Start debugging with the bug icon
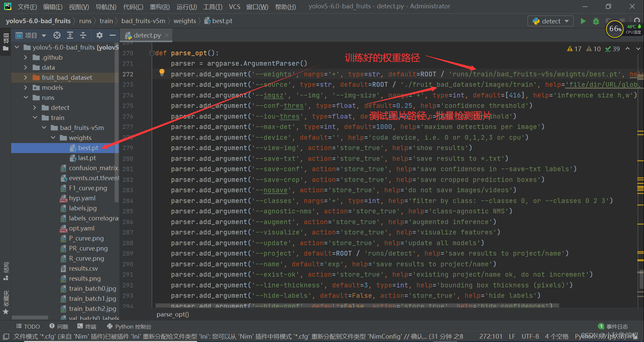 tap(596, 21)
